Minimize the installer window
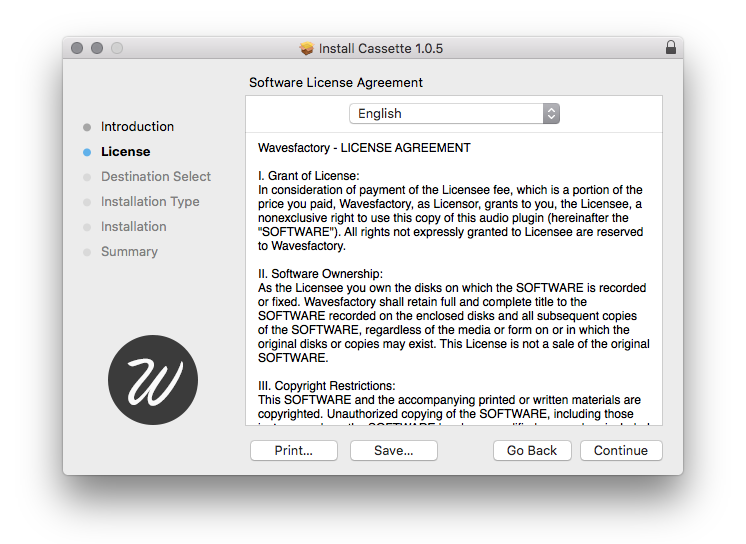This screenshot has height=544, width=746. pos(97,48)
